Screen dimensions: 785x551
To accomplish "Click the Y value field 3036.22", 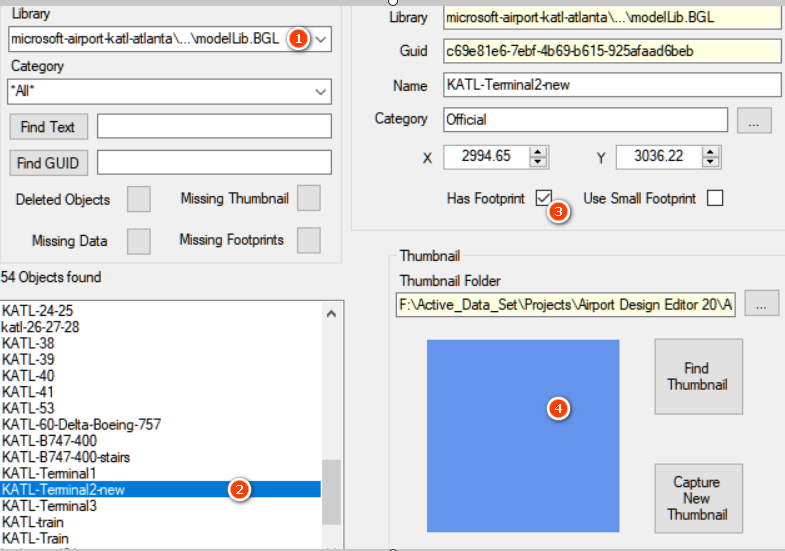I will tap(659, 157).
